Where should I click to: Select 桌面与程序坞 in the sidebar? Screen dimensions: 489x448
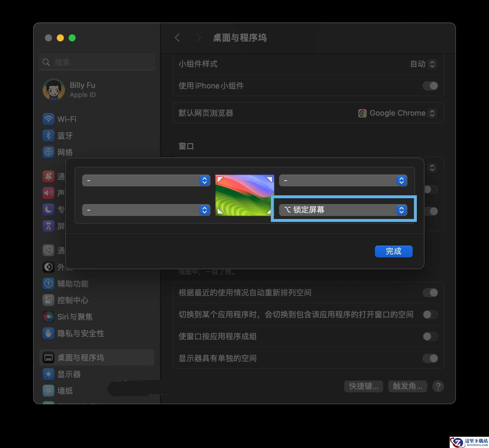tap(97, 357)
